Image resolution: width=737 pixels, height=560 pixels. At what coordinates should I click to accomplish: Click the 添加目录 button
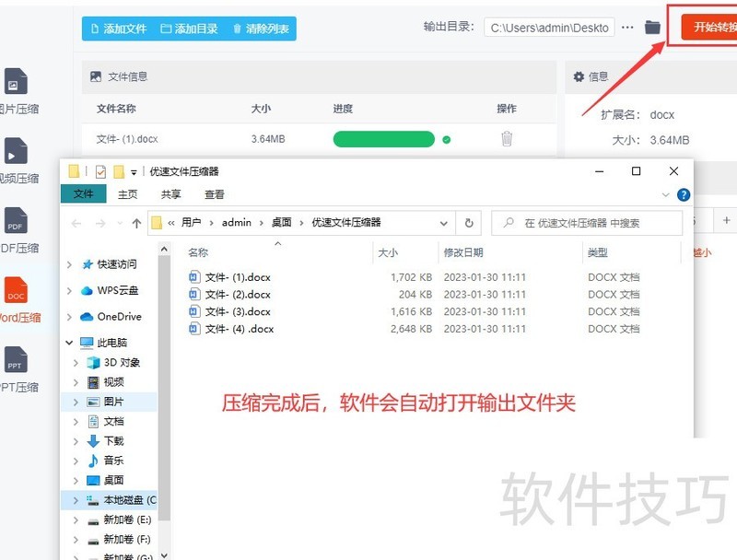(x=189, y=29)
